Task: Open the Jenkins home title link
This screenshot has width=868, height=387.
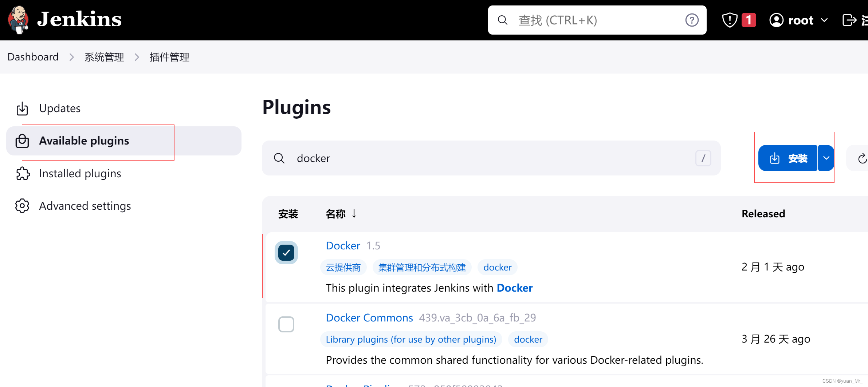Action: point(79,19)
